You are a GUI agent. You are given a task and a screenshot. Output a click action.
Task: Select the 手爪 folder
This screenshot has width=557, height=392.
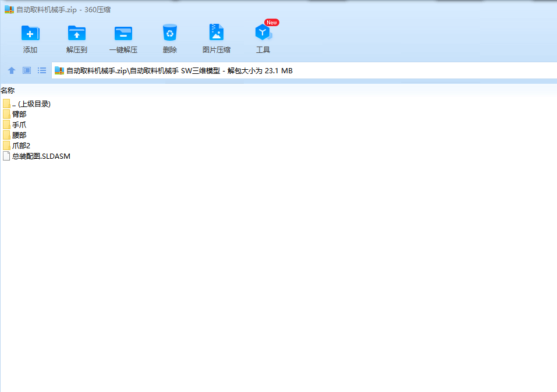(x=15, y=124)
